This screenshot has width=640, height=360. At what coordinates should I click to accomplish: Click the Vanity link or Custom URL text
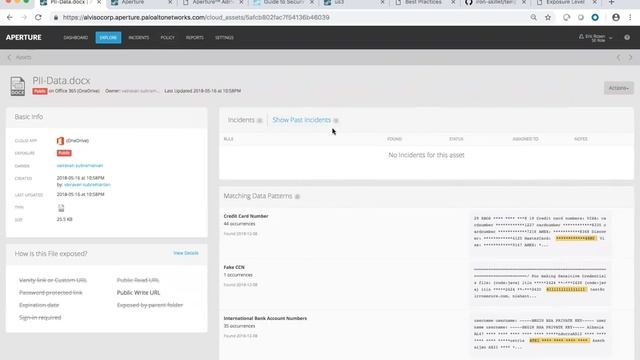(x=53, y=280)
